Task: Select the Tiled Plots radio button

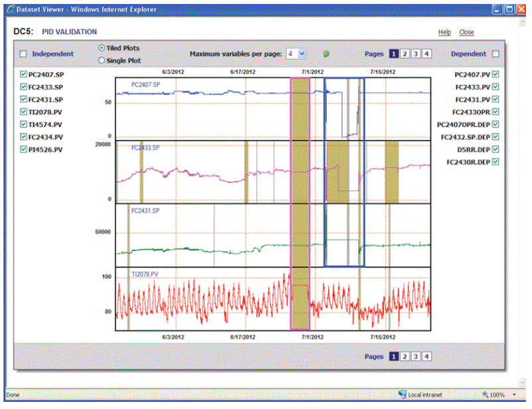Action: tap(102, 48)
